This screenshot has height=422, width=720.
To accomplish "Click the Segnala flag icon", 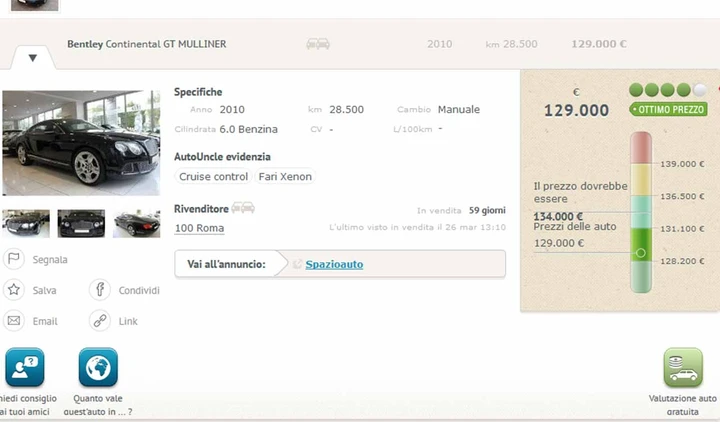I will (x=14, y=259).
